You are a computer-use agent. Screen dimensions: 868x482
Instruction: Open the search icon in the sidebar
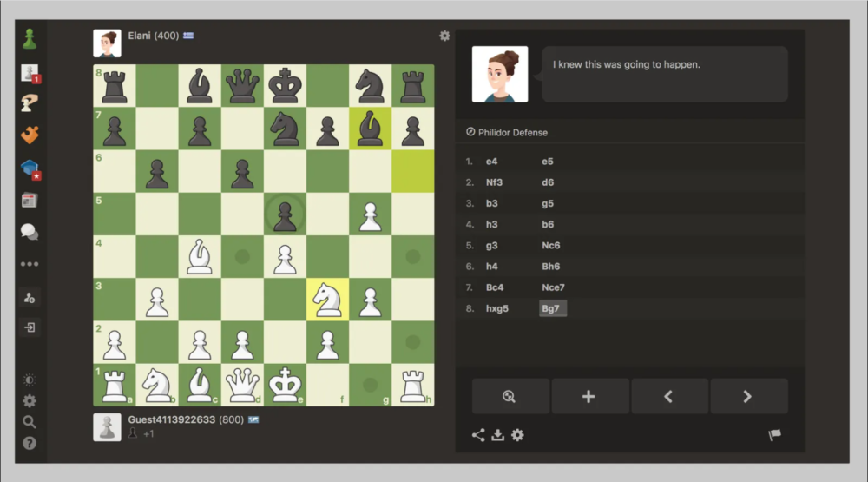(30, 422)
